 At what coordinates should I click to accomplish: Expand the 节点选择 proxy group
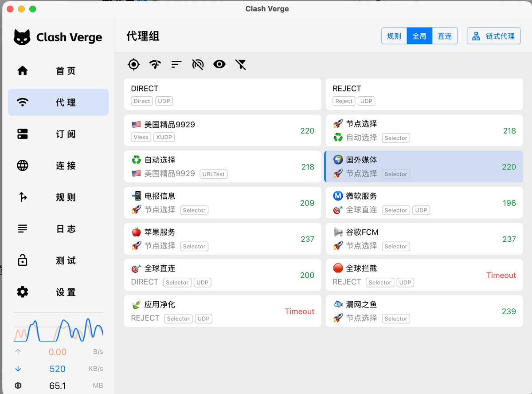(x=424, y=130)
